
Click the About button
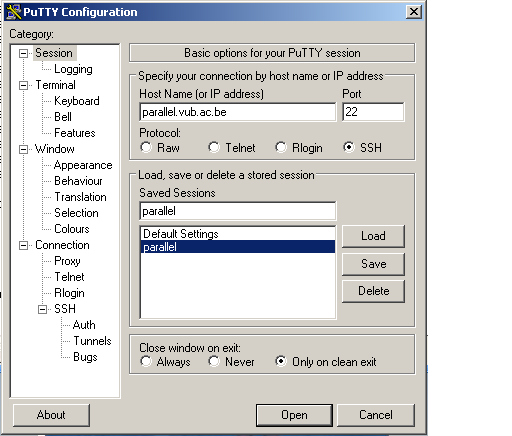tap(51, 415)
